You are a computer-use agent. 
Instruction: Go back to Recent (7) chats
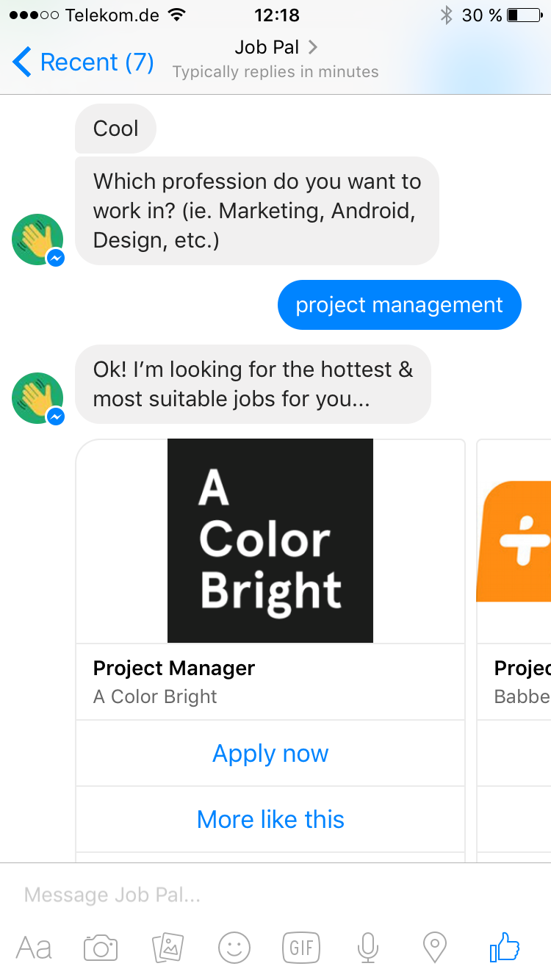83,62
